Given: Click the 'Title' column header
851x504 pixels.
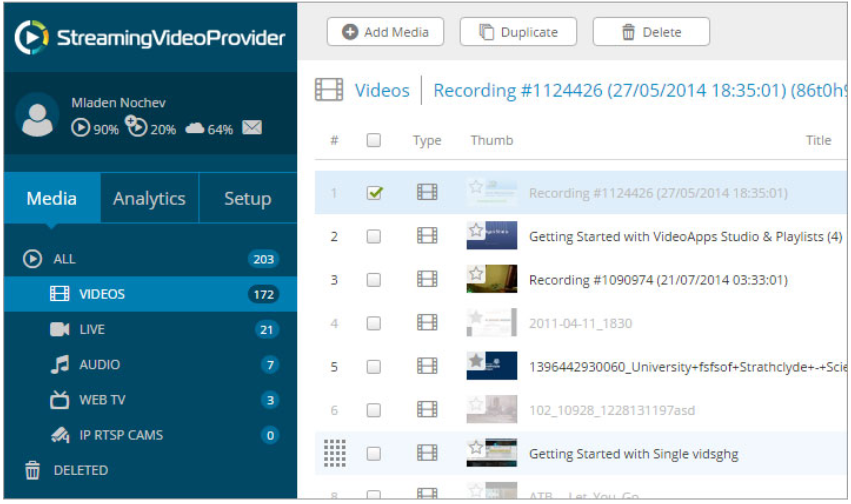Looking at the screenshot, I should 818,141.
